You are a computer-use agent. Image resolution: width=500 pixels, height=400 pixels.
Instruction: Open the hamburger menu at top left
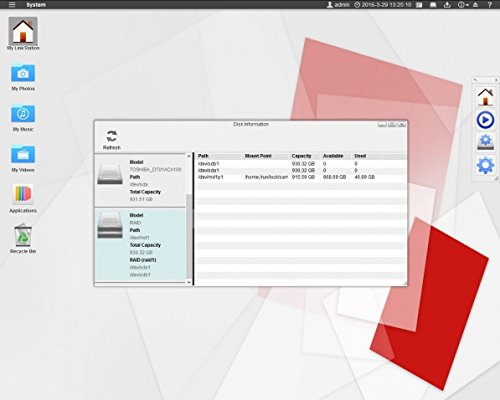(12, 5)
